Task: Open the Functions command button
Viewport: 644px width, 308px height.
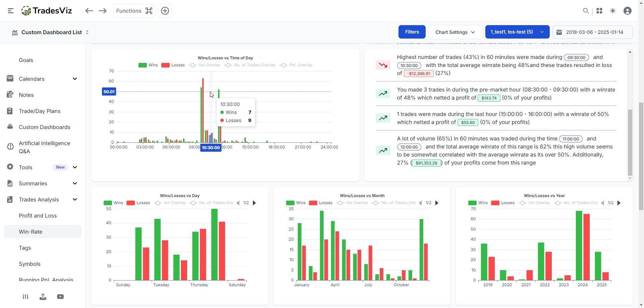Action: [134, 11]
